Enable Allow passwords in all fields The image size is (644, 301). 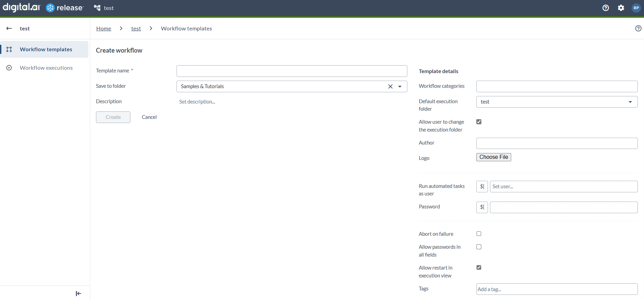click(x=479, y=247)
